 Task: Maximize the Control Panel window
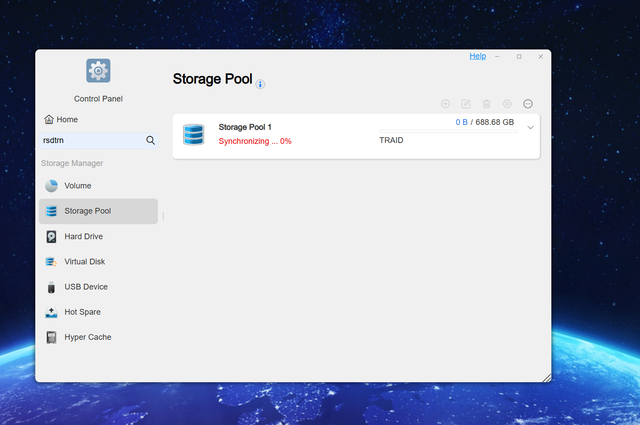tap(519, 56)
